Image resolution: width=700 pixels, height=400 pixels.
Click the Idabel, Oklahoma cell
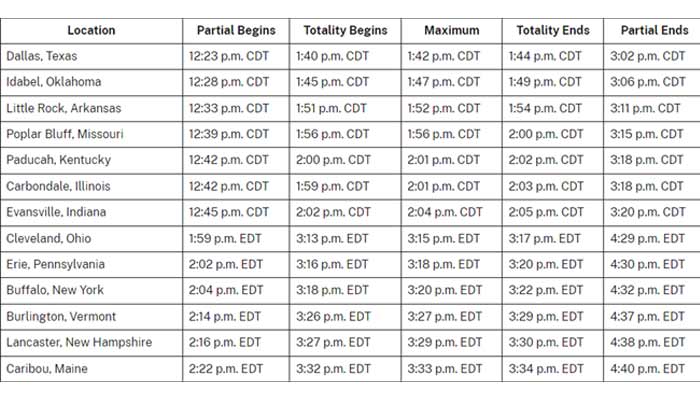(53, 82)
